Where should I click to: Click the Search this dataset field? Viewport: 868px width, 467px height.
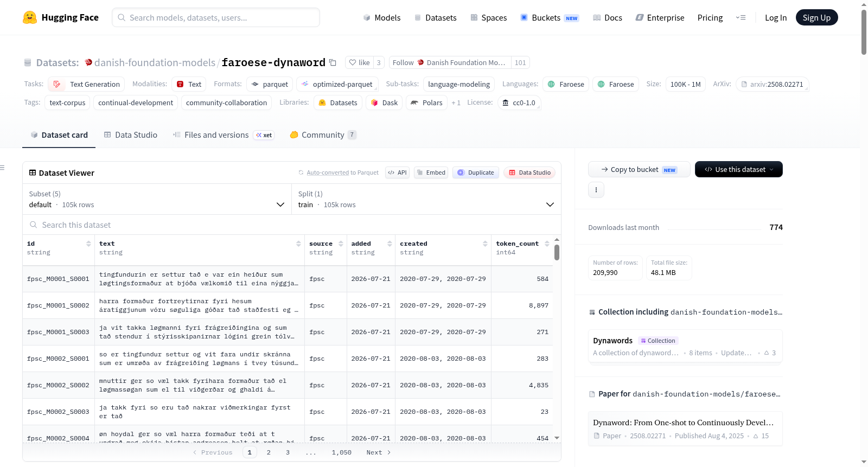pyautogui.click(x=292, y=225)
